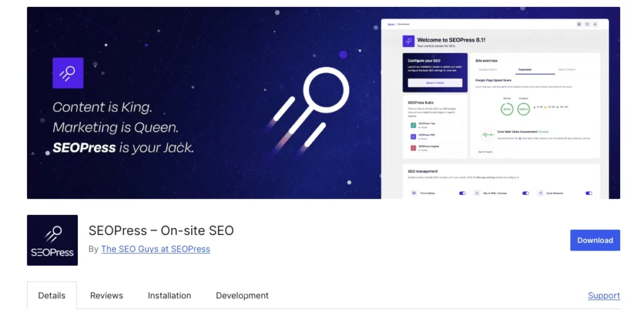Click the Social Networks share icon
The image size is (644, 326).
click(540, 193)
